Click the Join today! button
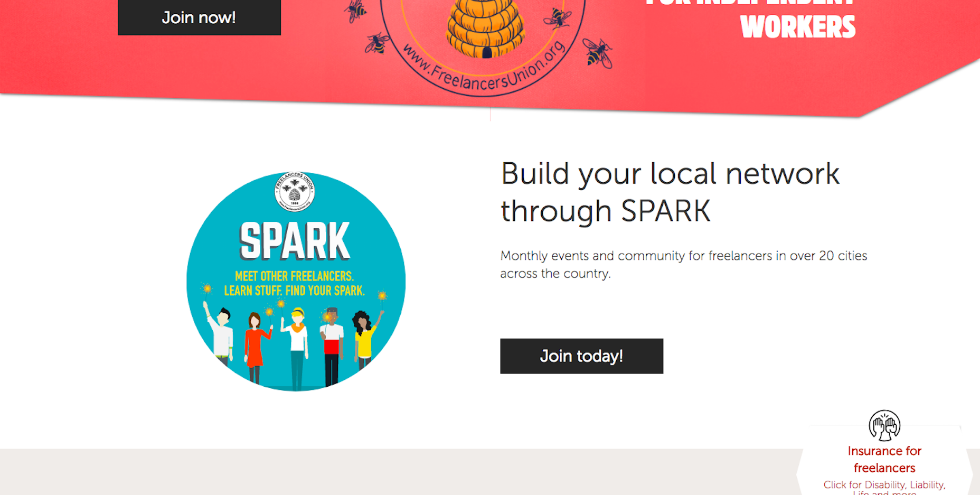The width and height of the screenshot is (980, 495). coord(581,356)
